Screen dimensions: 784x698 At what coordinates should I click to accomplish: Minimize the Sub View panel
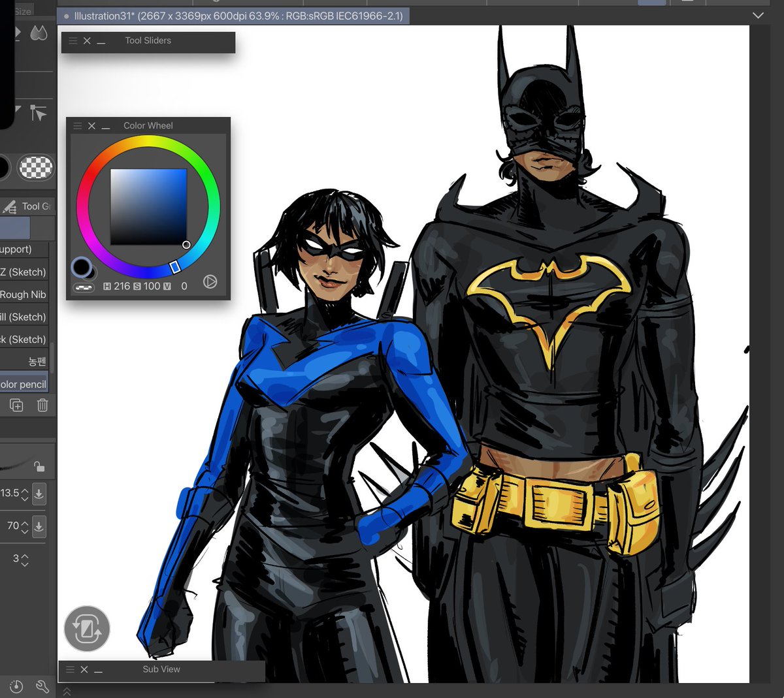(98, 671)
